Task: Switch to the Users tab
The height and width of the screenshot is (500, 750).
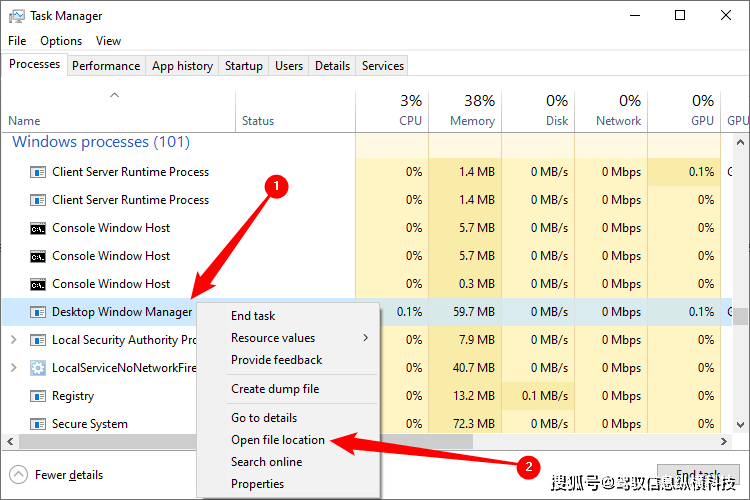Action: (289, 66)
